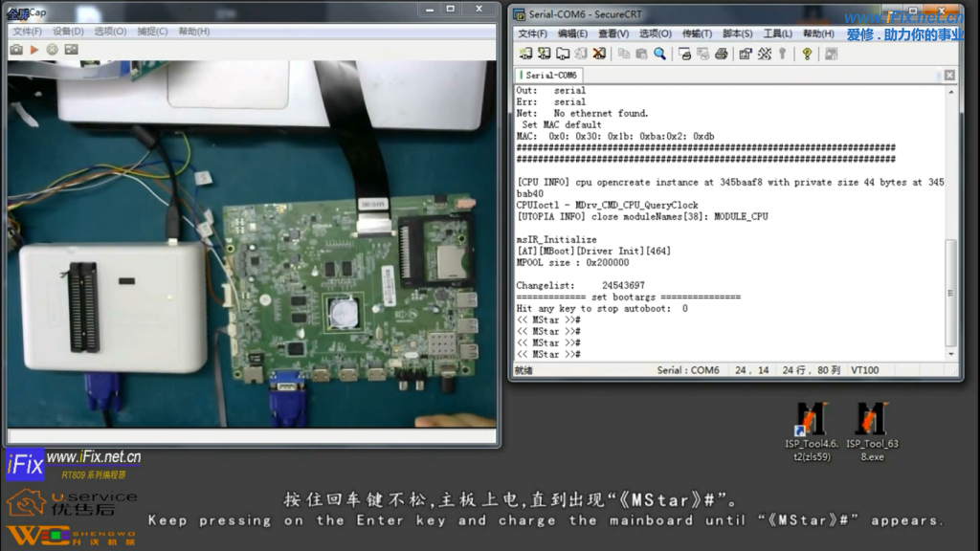
Task: Click the Print icon in SecureCRT toolbar
Action: coord(722,54)
